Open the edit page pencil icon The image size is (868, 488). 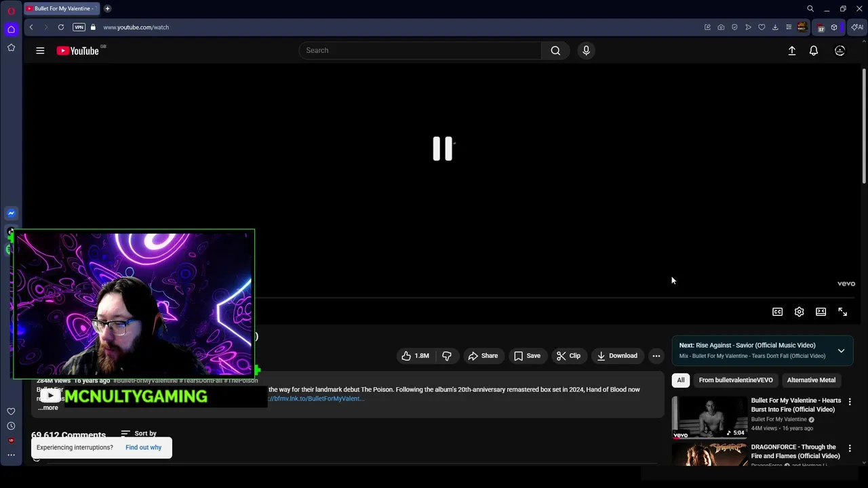[707, 27]
